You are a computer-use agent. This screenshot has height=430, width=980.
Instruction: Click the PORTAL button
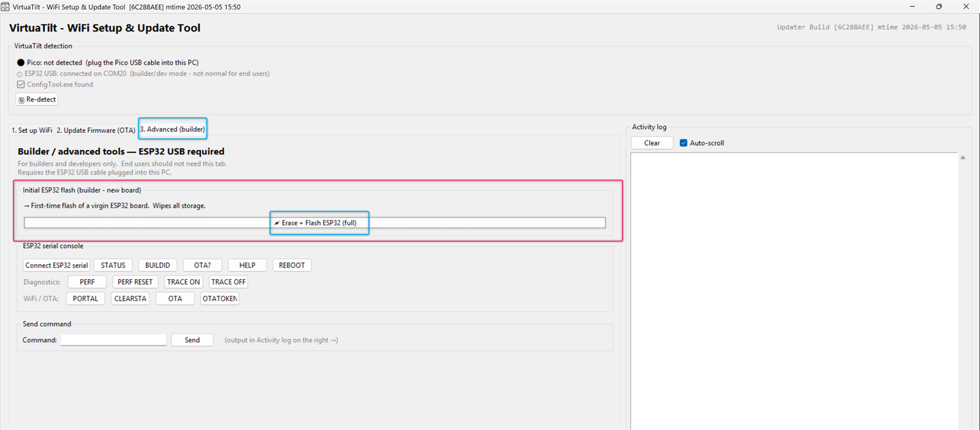85,298
